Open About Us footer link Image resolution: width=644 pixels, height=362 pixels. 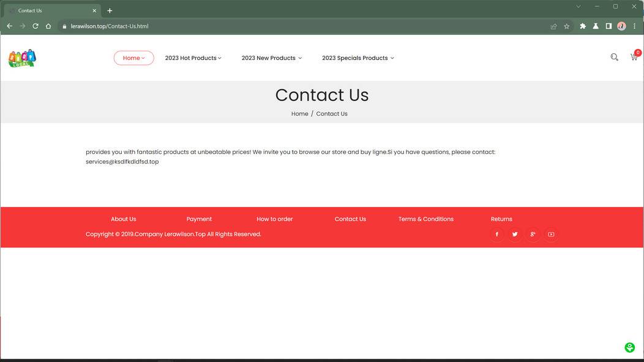(x=123, y=219)
